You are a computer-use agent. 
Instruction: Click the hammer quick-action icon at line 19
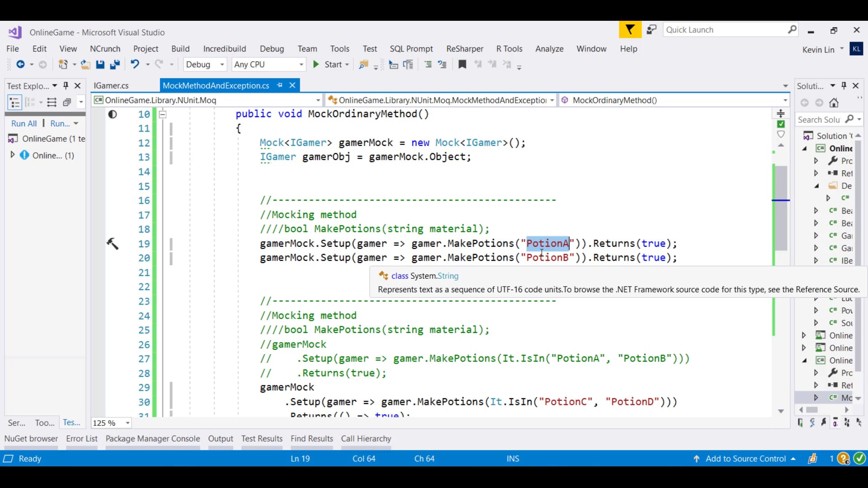[x=113, y=244]
